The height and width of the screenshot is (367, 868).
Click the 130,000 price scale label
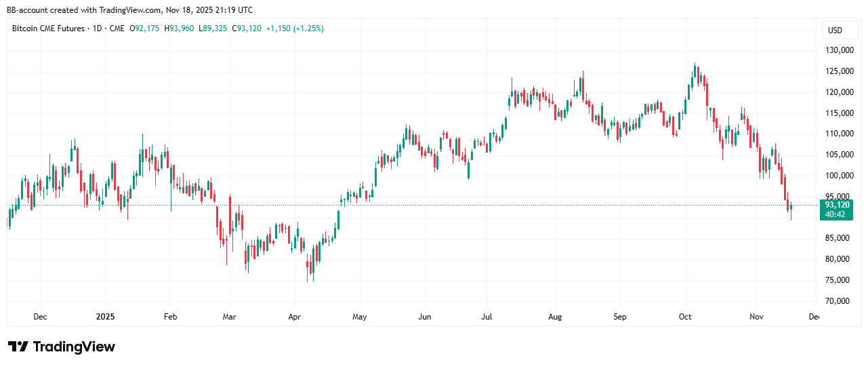837,50
